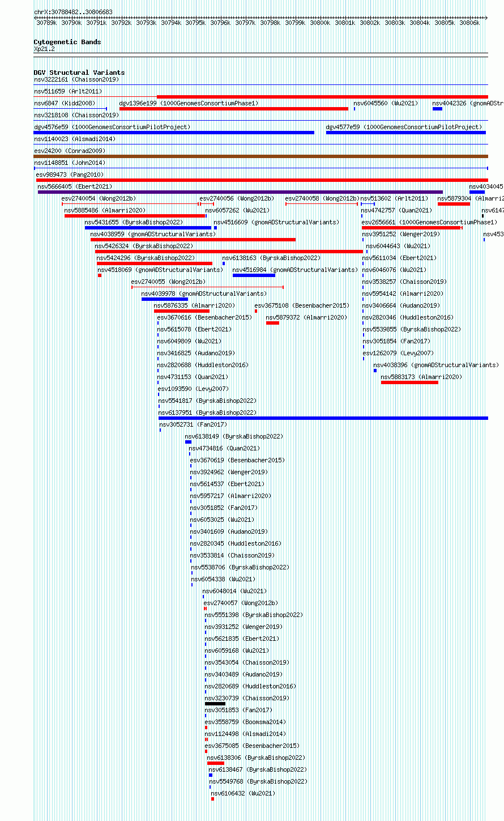Image resolution: width=504 pixels, height=821 pixels.
Task: Open variant esv1093590 (Levy2007)
Action: pos(193,389)
